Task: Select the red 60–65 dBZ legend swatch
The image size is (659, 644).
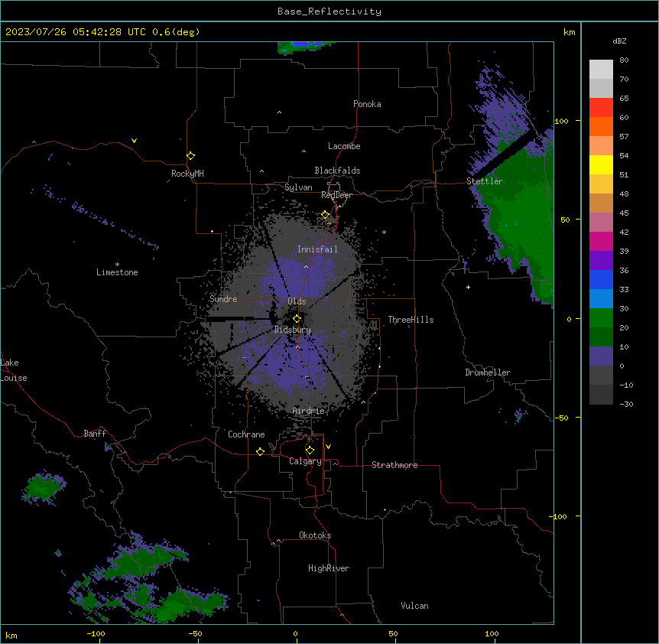Action: (x=601, y=108)
